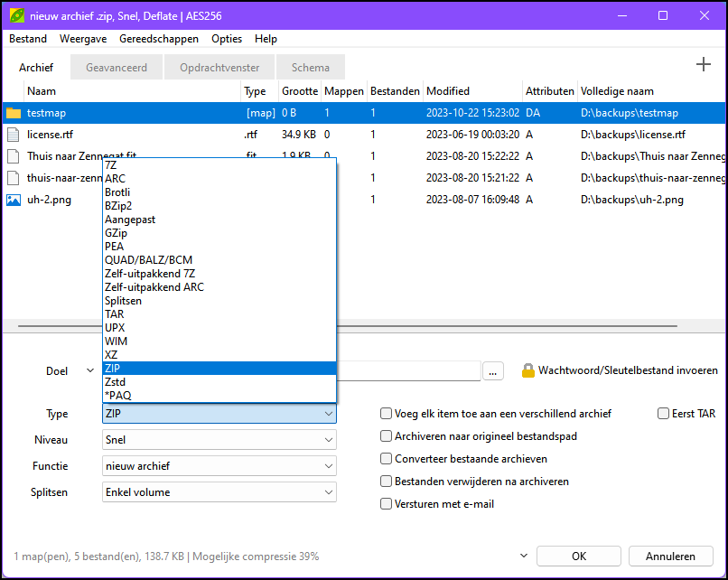Click the license.rtf document icon
The width and height of the screenshot is (728, 580).
[x=14, y=135]
